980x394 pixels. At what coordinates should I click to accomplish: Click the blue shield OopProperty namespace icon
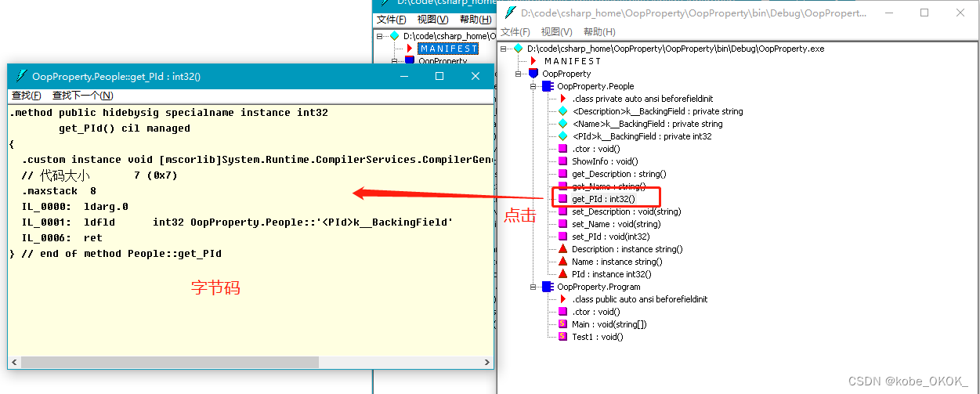(533, 74)
